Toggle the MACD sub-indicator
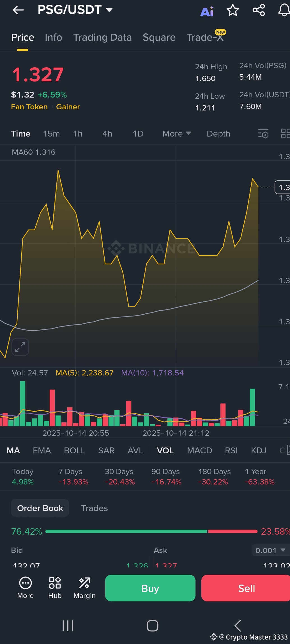 (x=199, y=451)
